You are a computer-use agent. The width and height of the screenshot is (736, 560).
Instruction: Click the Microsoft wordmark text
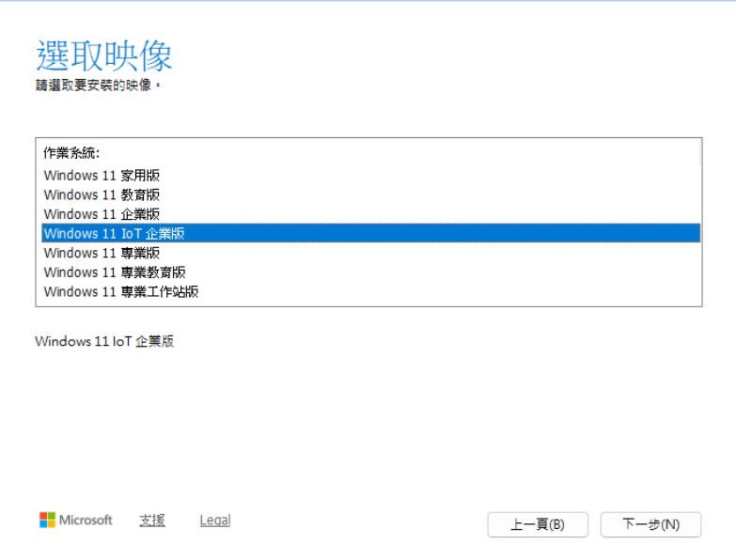click(86, 520)
